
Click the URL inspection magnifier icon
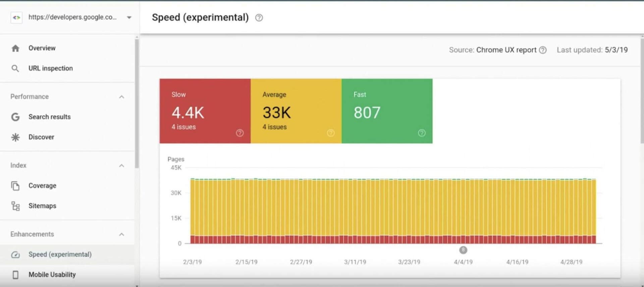[15, 68]
